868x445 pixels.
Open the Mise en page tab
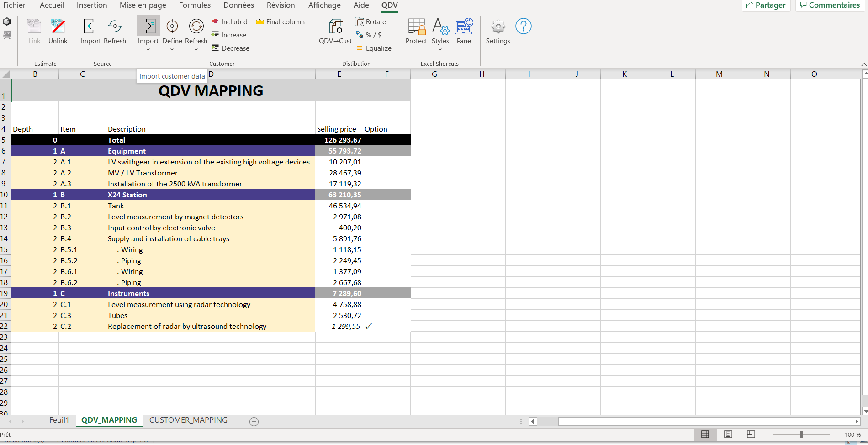[x=143, y=5]
